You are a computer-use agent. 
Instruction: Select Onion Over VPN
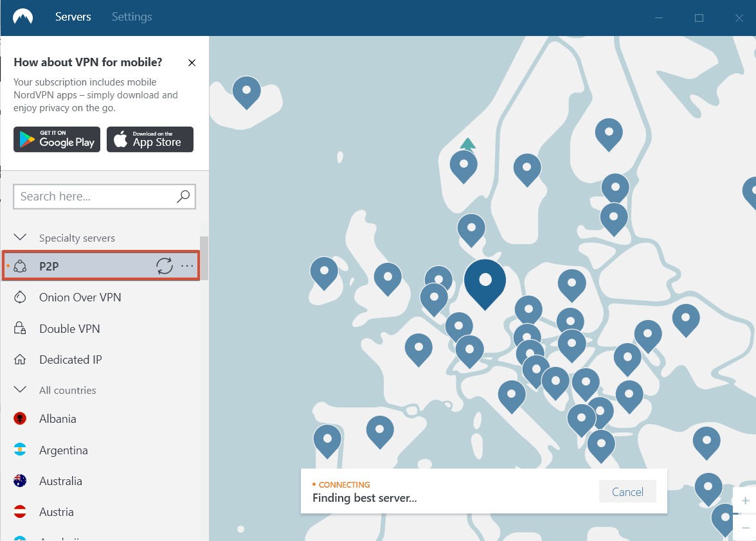point(80,297)
